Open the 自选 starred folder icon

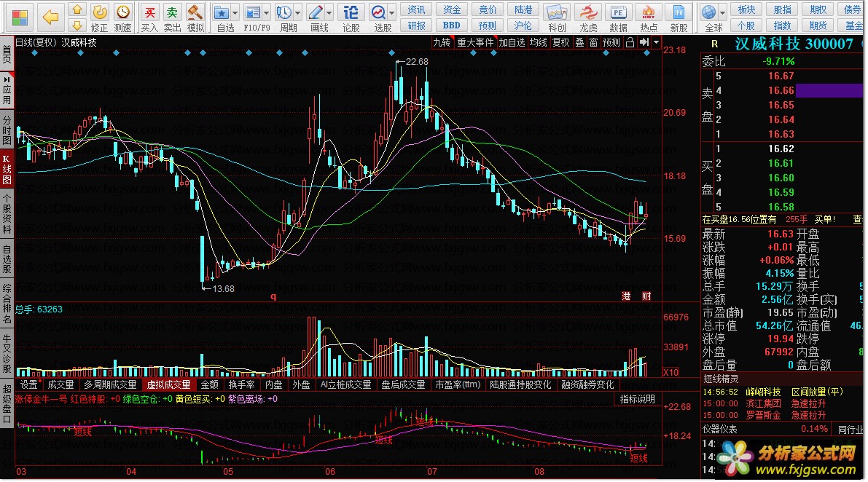(x=221, y=12)
